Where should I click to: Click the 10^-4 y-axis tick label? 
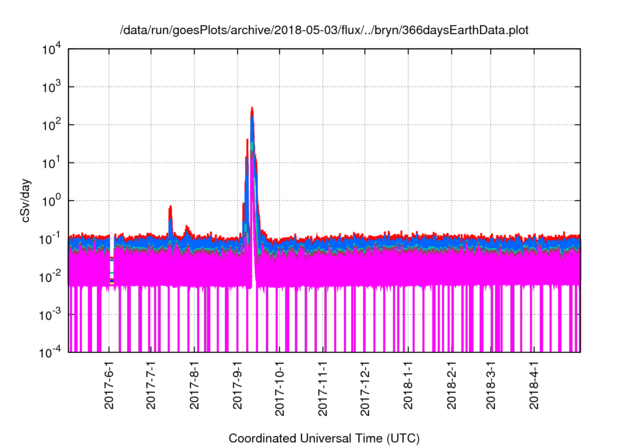click(x=50, y=352)
